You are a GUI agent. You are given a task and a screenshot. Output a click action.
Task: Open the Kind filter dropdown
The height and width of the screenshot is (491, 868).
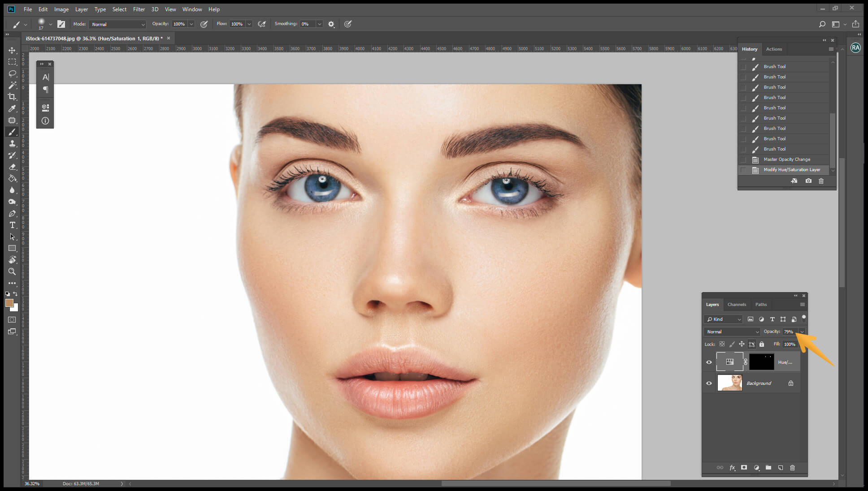coord(723,319)
